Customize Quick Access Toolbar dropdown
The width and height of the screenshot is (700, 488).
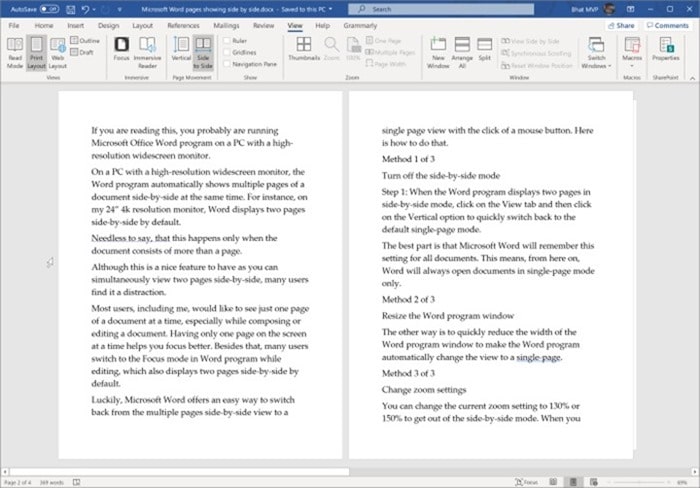[x=120, y=9]
